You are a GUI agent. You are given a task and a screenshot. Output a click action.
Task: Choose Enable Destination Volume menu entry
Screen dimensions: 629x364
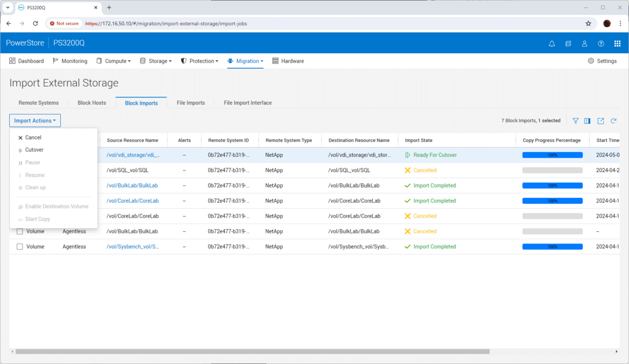pos(53,206)
